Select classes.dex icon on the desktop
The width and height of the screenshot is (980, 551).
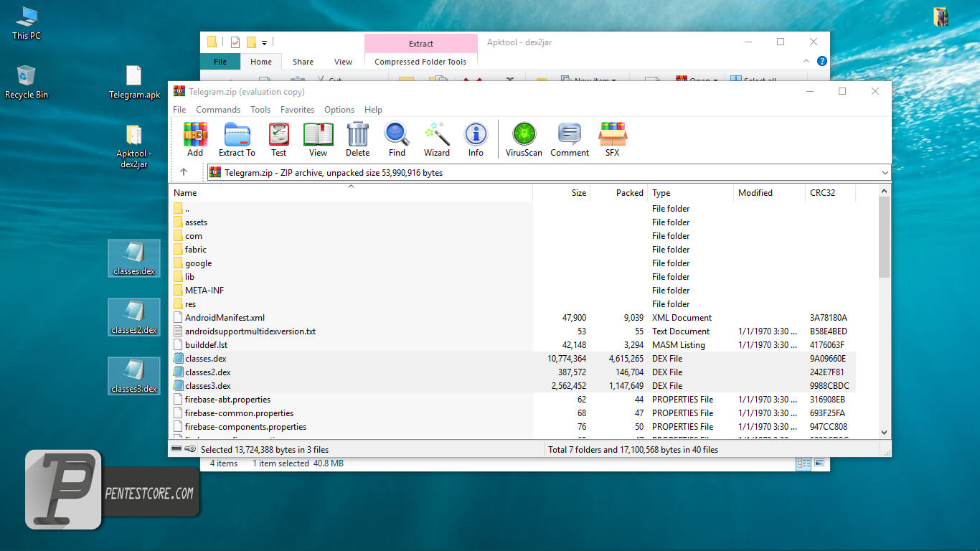pyautogui.click(x=134, y=258)
